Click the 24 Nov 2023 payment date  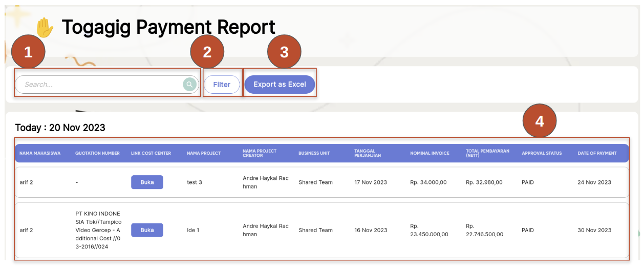594,182
